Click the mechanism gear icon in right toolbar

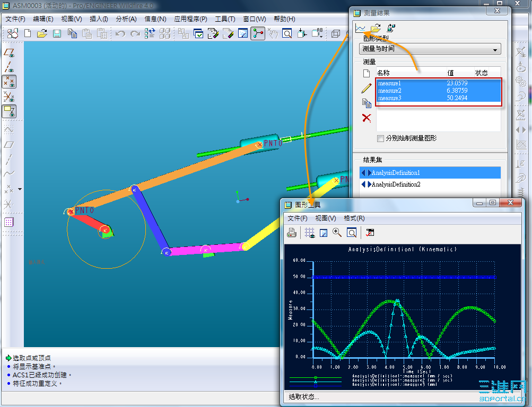(521, 82)
